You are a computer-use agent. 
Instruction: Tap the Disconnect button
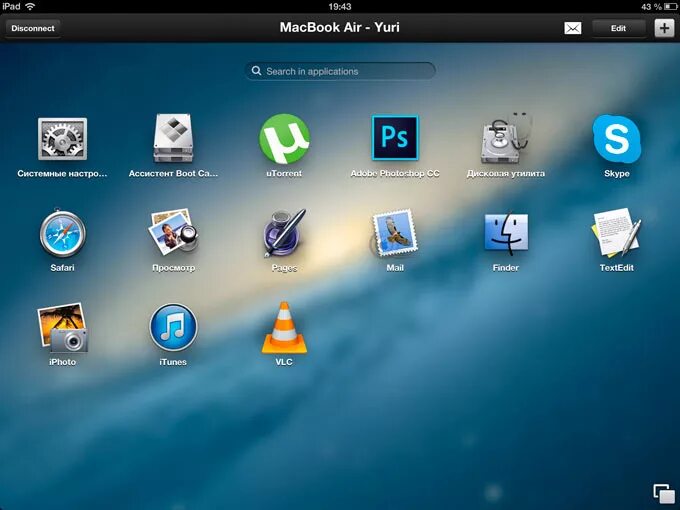(33, 29)
